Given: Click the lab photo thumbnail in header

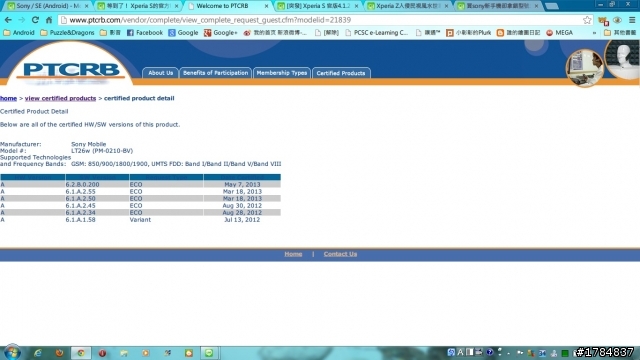Looking at the screenshot, I should coord(584,68).
